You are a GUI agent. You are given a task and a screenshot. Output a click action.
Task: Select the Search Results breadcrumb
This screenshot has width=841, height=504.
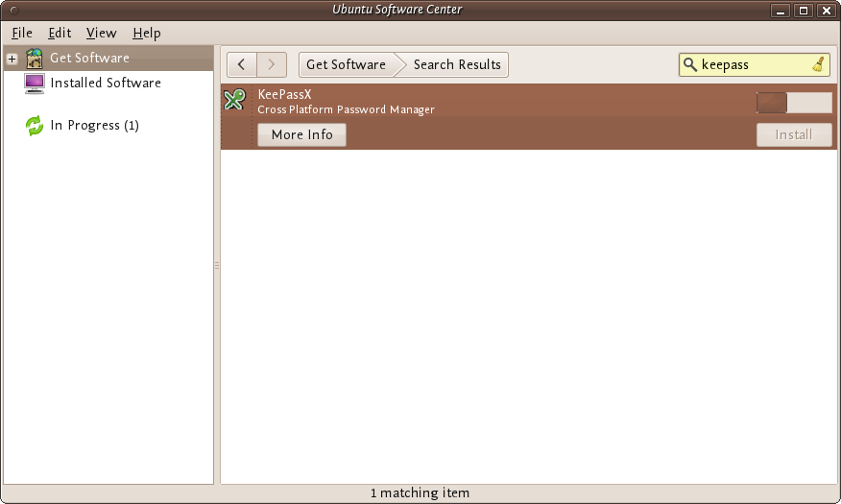457,64
